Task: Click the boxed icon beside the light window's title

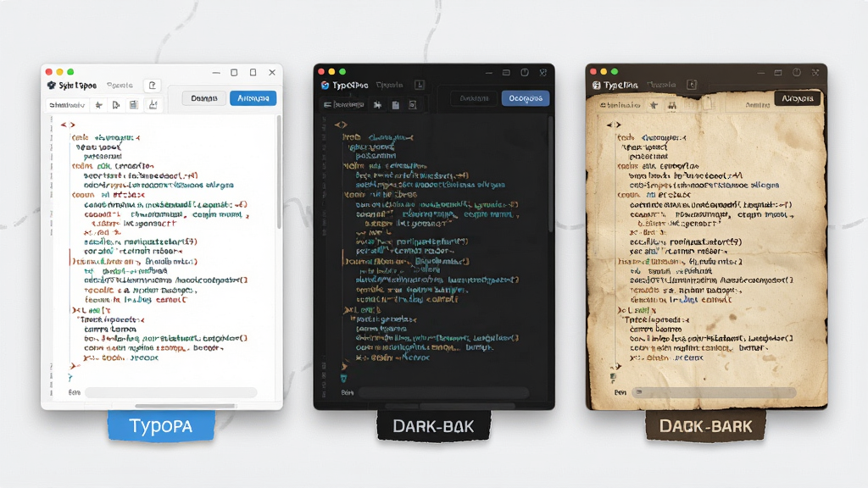Action: (153, 86)
